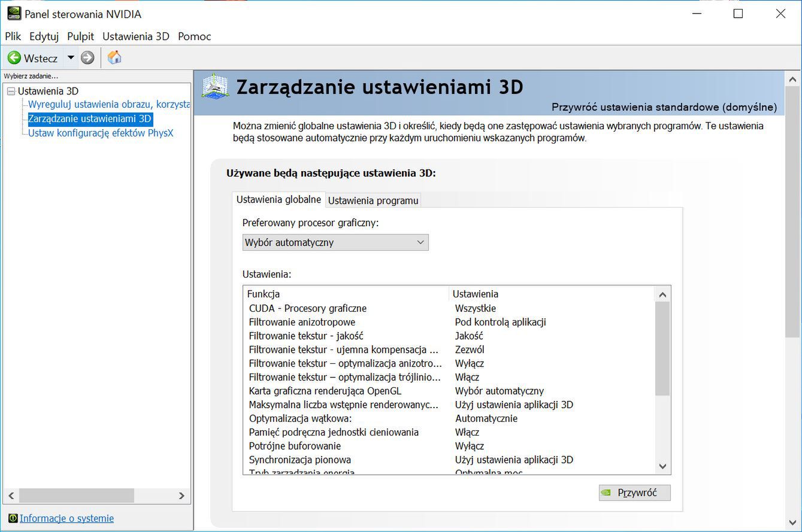Select the Potrójne buforowanie row
The height and width of the screenshot is (532, 802).
[449, 446]
